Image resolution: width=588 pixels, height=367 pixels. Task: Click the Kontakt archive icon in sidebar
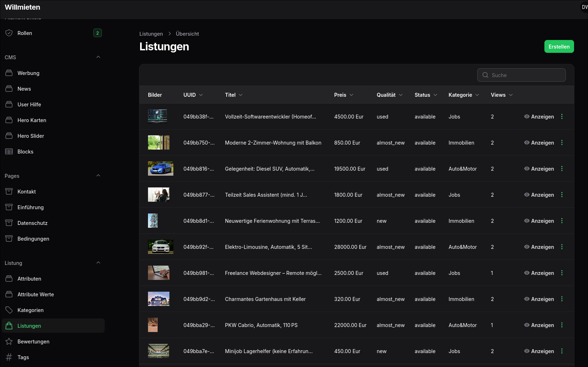[x=9, y=192]
